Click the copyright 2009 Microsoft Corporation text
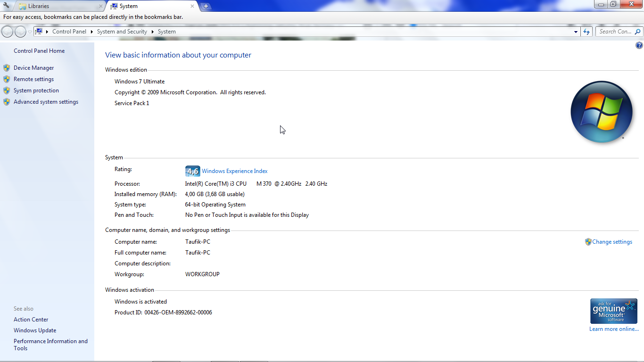Image resolution: width=644 pixels, height=362 pixels. point(190,92)
